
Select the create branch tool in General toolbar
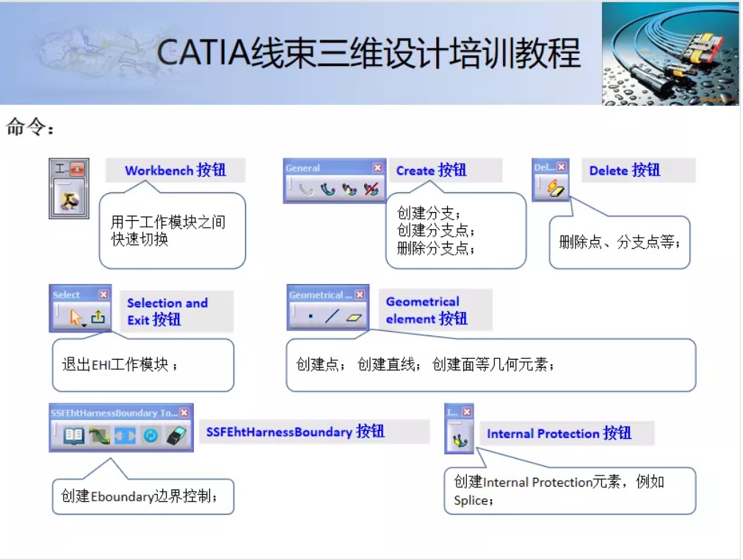pos(328,189)
